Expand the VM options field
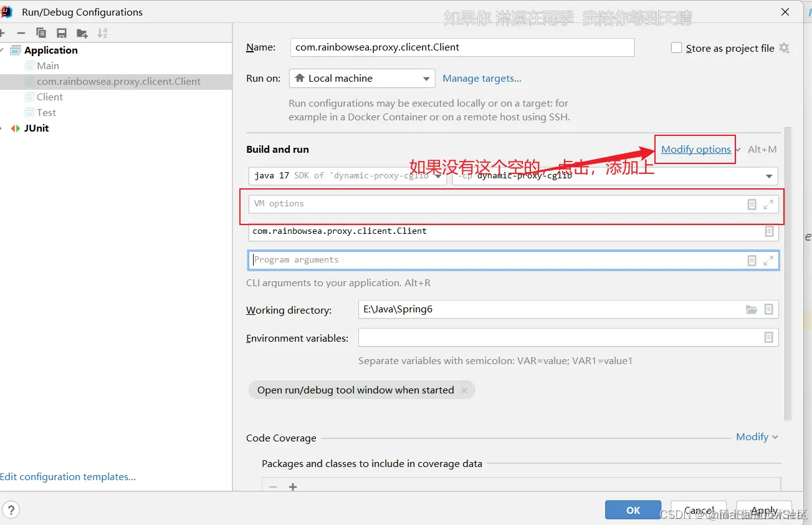The height and width of the screenshot is (525, 812). (768, 204)
